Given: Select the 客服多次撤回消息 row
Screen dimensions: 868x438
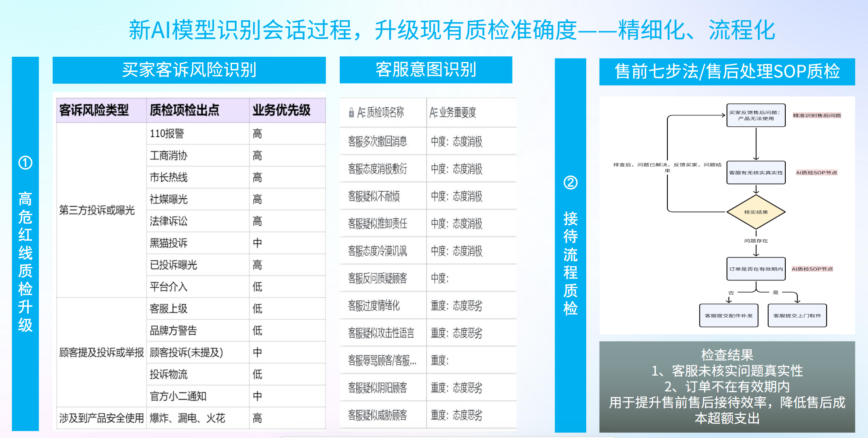Looking at the screenshot, I should point(428,141).
